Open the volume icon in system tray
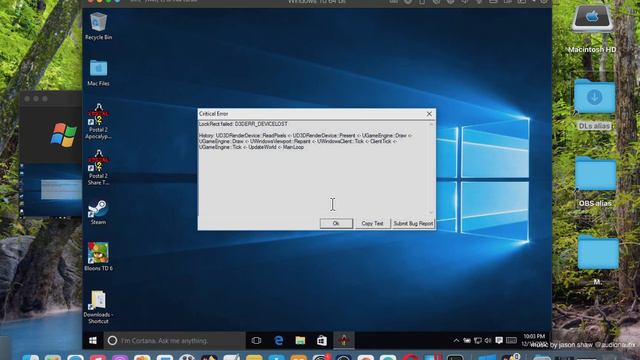 pyautogui.click(x=488, y=340)
